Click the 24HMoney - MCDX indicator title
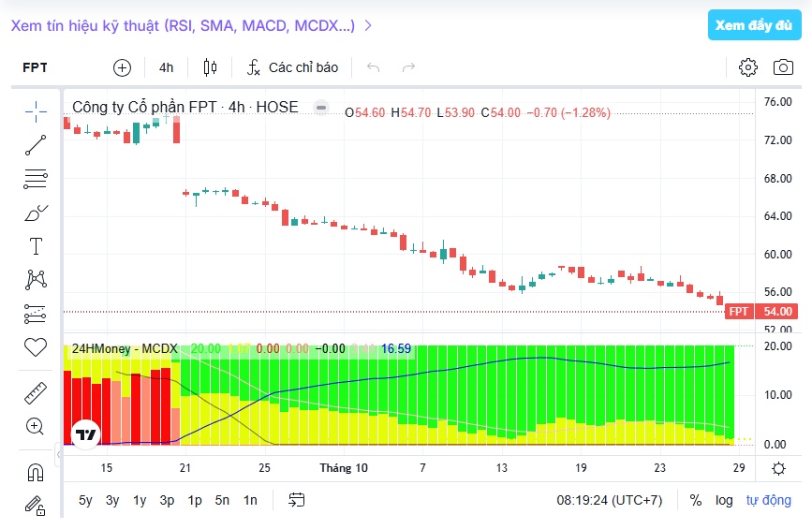The width and height of the screenshot is (812, 529). pos(125,349)
